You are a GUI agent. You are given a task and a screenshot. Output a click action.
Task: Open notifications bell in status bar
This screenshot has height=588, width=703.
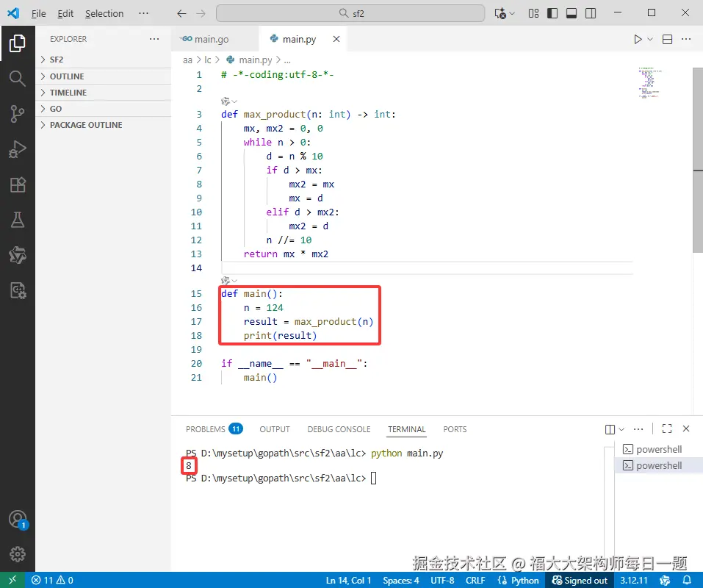tap(686, 580)
